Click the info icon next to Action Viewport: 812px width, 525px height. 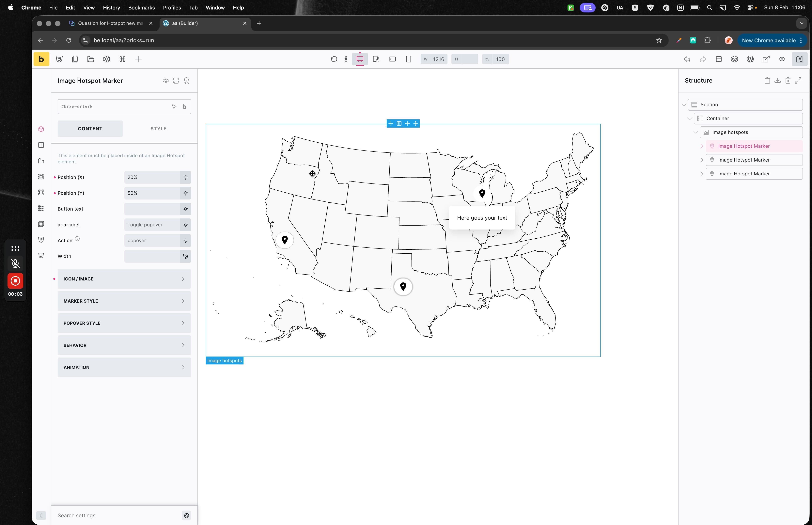[77, 239]
